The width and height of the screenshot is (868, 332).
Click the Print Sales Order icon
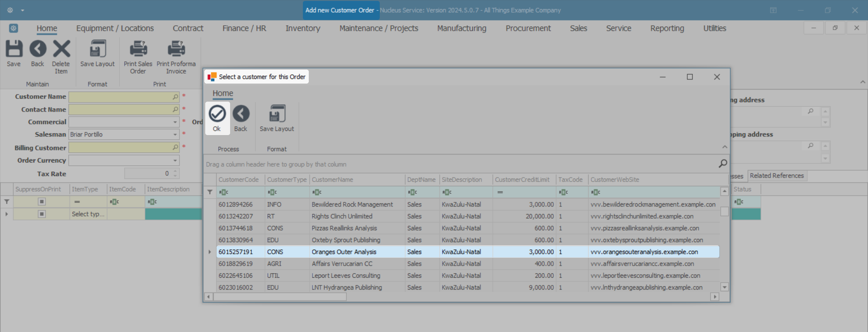coord(138,49)
